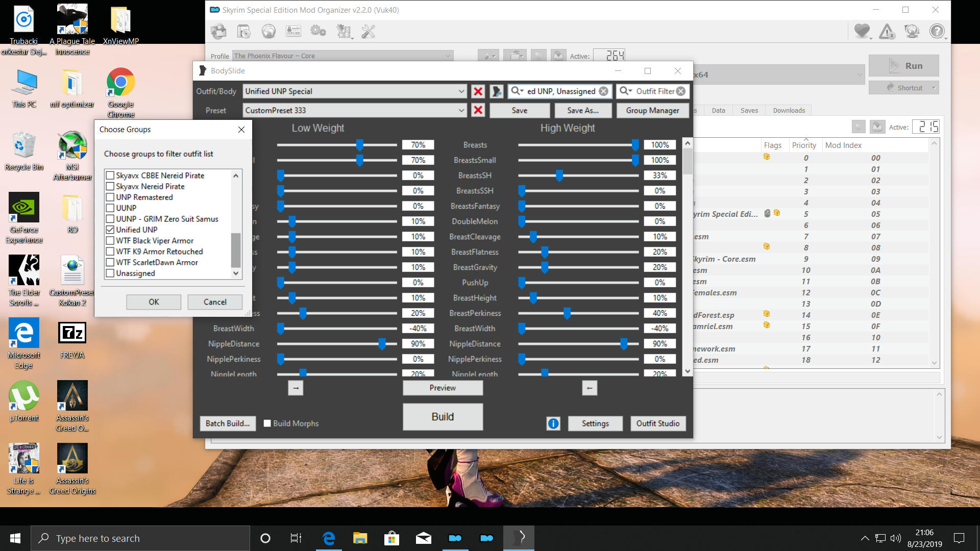This screenshot has width=980, height=551.
Task: Open the executables gears icon in Mod Organizer
Action: click(318, 32)
